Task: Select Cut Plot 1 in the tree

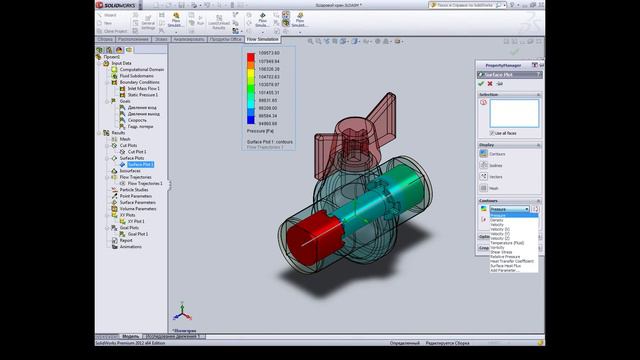Action: tap(137, 151)
